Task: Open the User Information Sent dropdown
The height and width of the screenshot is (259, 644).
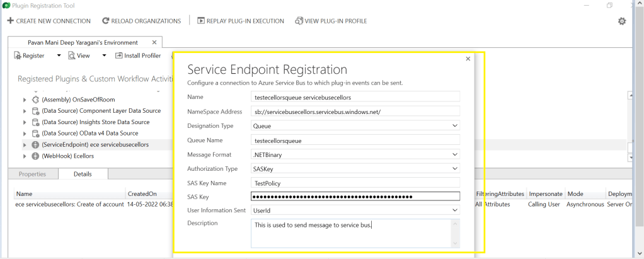Action: tap(355, 210)
